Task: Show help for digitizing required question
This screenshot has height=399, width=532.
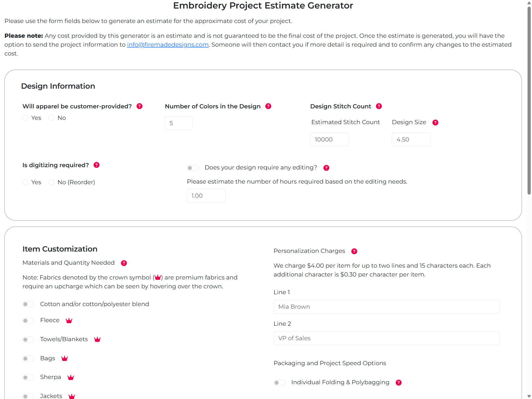Action: pos(97,165)
